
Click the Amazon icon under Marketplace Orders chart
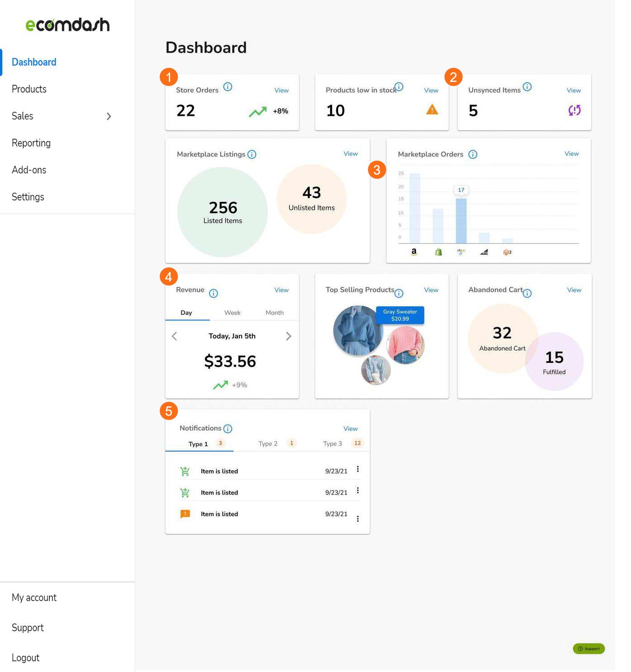pyautogui.click(x=414, y=252)
